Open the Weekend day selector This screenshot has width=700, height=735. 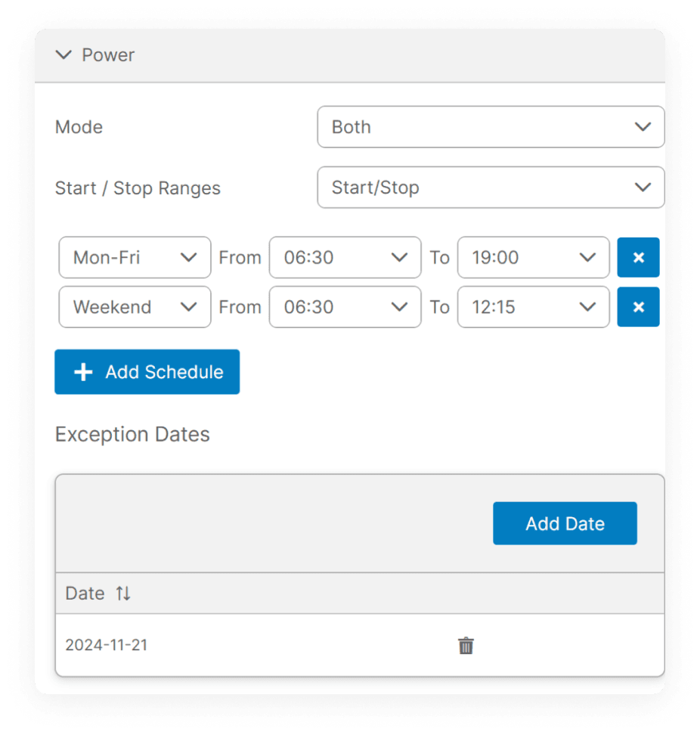135,307
